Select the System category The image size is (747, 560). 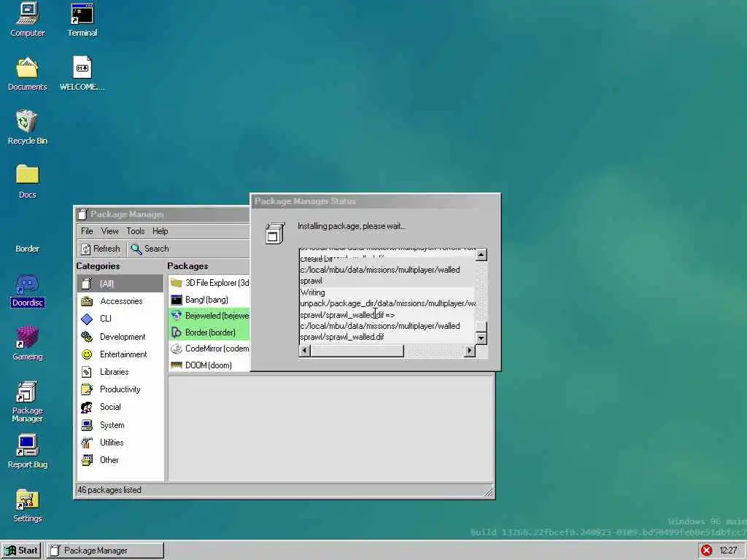click(x=120, y=425)
